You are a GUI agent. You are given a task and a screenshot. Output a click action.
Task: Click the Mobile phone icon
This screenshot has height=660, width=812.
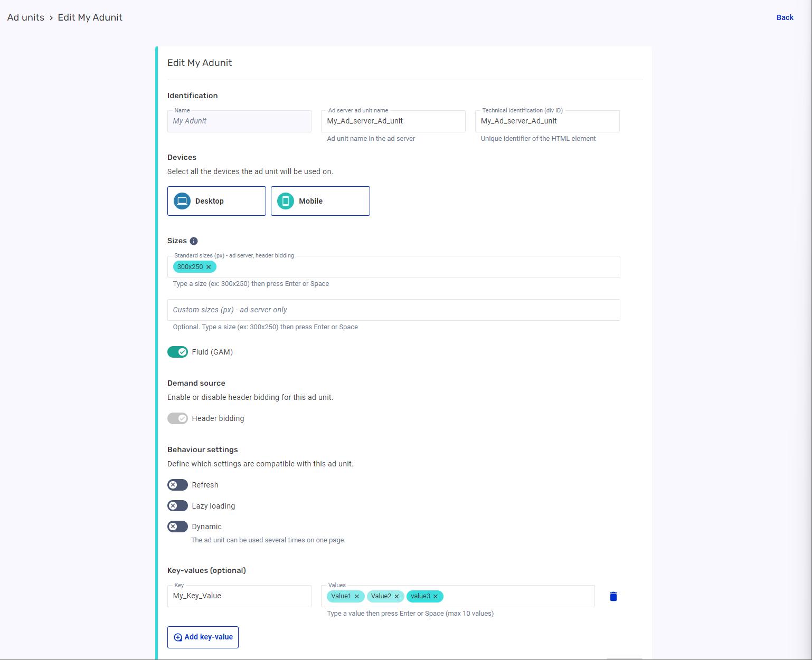(x=286, y=201)
